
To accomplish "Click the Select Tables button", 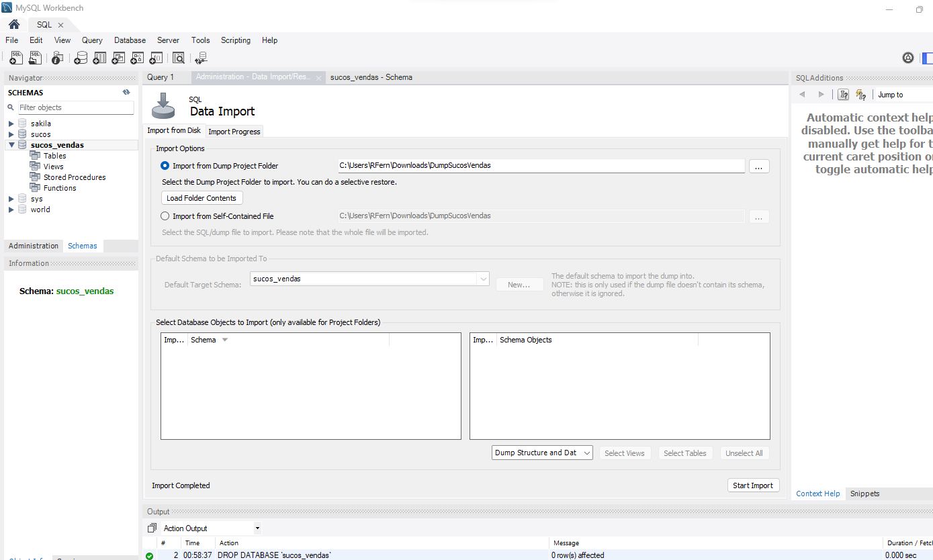I will pyautogui.click(x=685, y=453).
